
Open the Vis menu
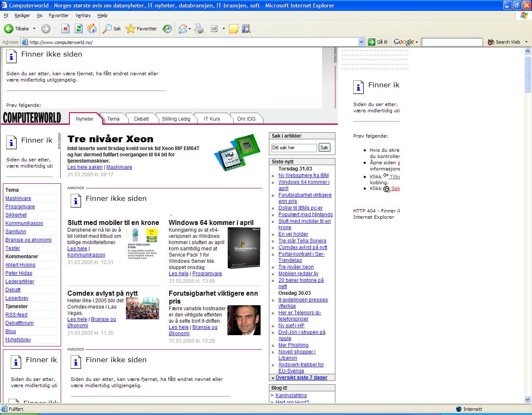tap(39, 15)
